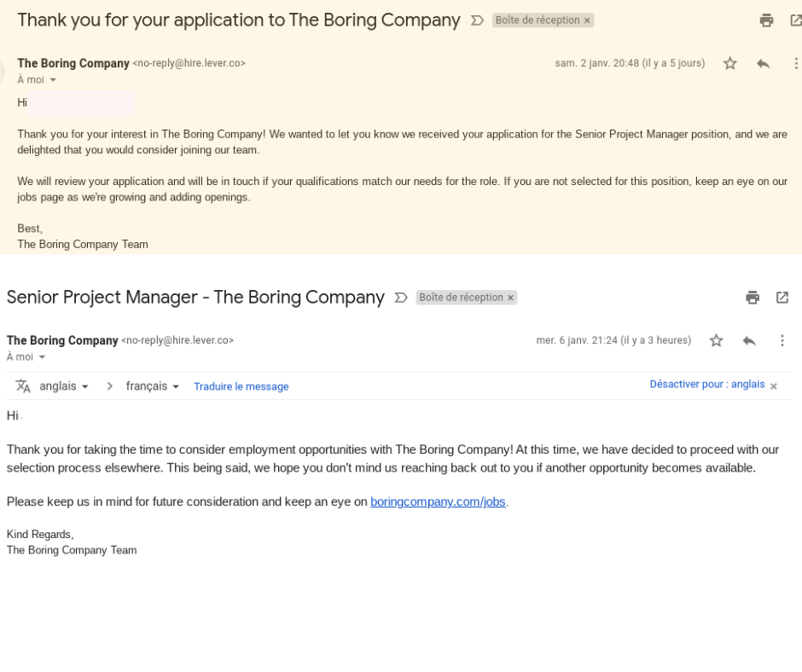Reply to the application confirmation email
This screenshot has width=802, height=672.
click(x=763, y=63)
